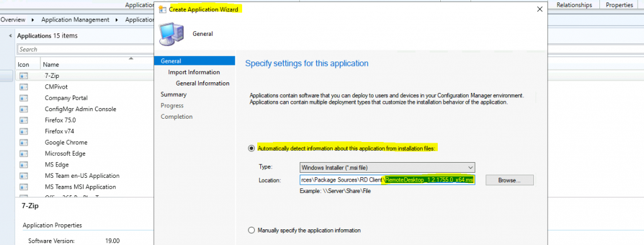Go to General wizard step

pos(194,61)
